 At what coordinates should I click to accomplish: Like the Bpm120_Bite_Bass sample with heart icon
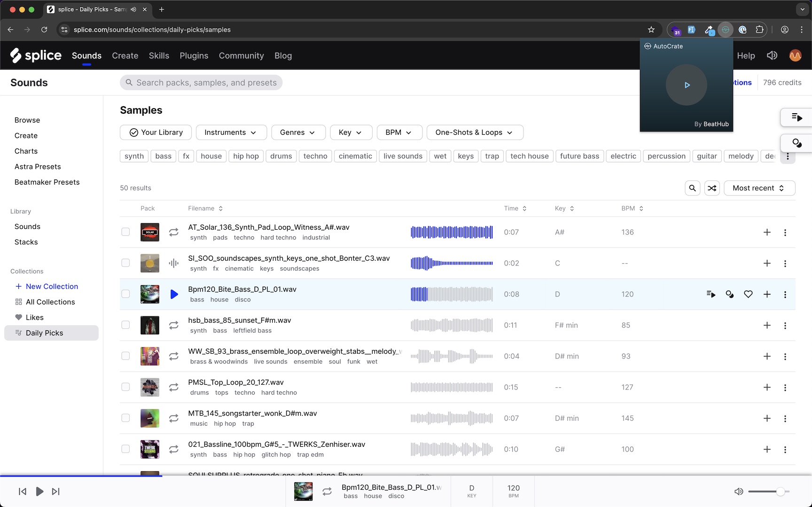pyautogui.click(x=748, y=294)
